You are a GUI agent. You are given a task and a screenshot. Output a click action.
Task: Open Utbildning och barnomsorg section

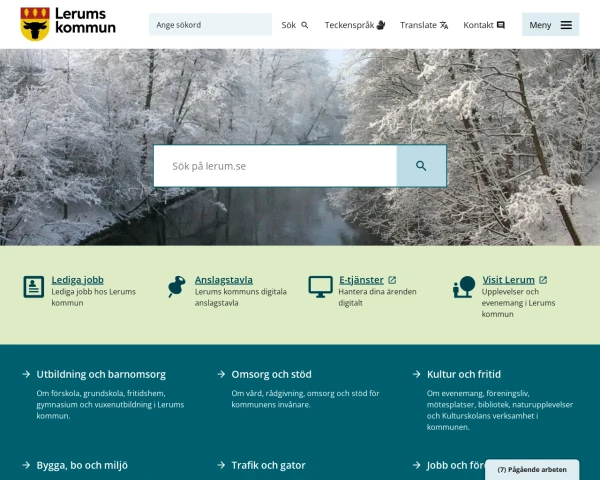click(101, 374)
